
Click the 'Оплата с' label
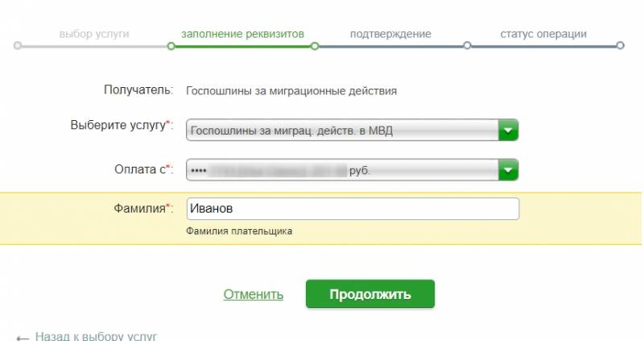144,169
